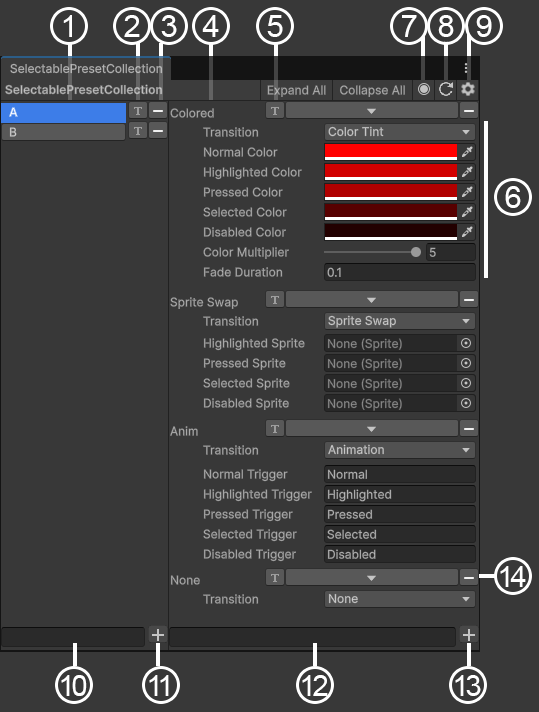
Task: Pick Disabled Color with the eyedropper
Action: 467,232
